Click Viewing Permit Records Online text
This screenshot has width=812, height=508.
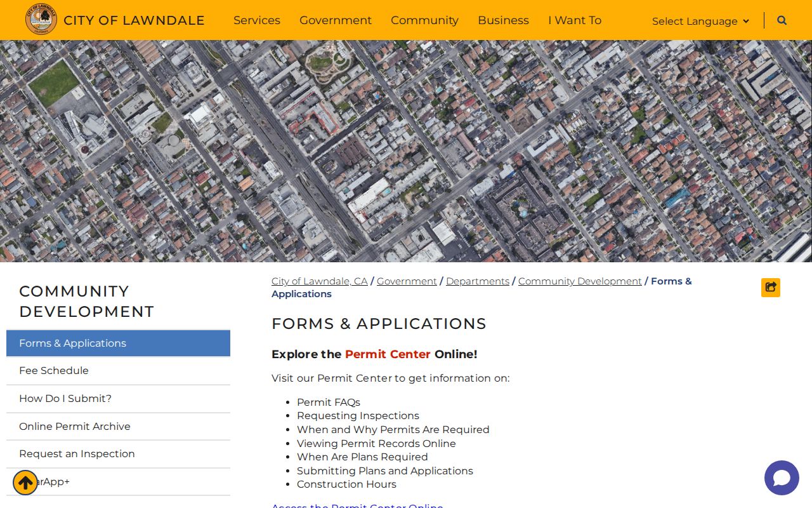click(x=376, y=444)
